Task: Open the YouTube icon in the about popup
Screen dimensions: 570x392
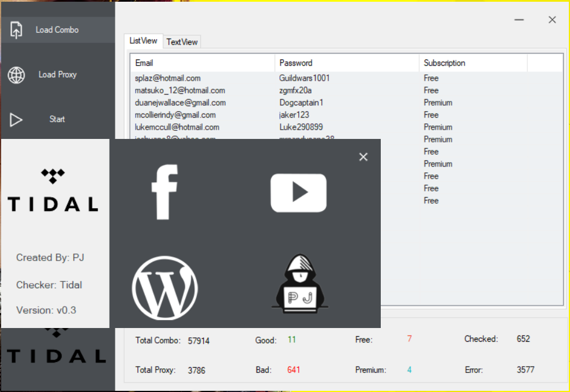Action: (x=298, y=193)
